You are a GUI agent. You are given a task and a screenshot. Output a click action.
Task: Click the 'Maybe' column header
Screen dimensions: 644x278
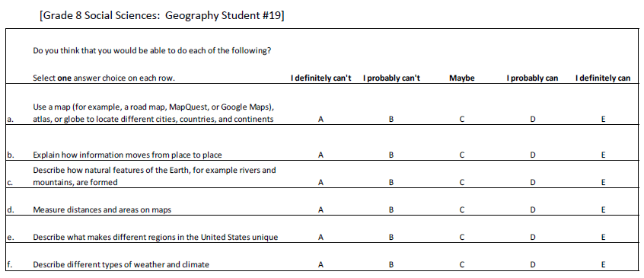(461, 78)
